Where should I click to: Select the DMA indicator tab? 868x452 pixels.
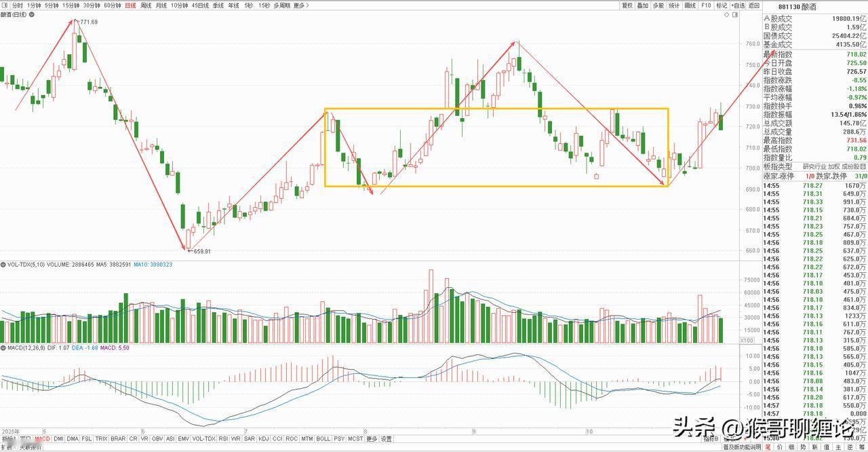pos(73,439)
